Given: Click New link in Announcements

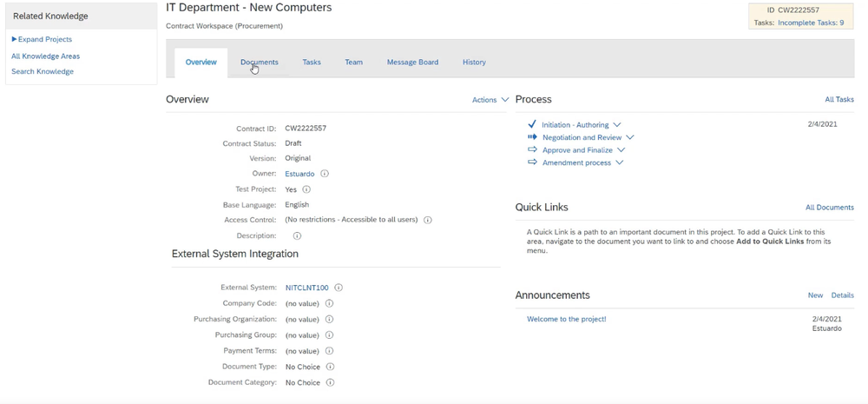Looking at the screenshot, I should pos(815,295).
